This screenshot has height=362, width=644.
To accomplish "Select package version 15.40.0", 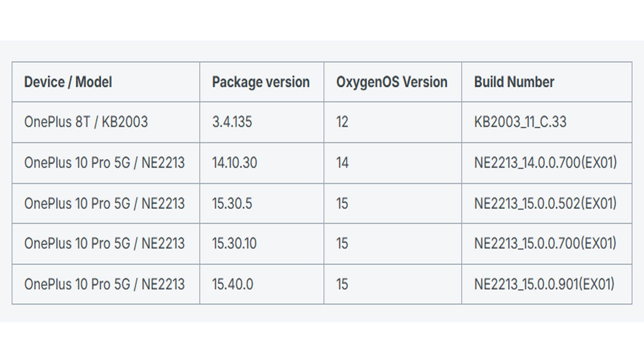I will (x=232, y=284).
